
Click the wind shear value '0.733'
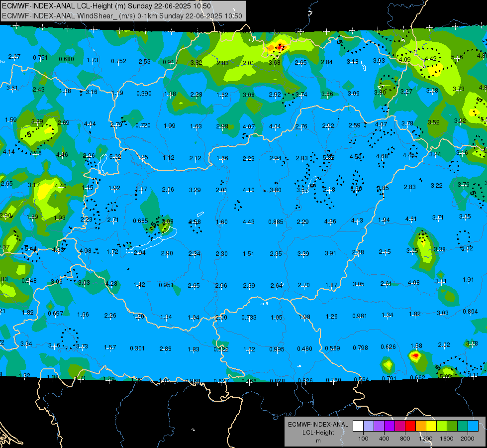[x=249, y=317]
